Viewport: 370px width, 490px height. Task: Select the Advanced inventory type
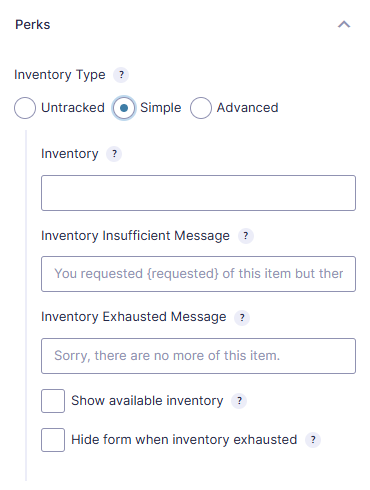[x=201, y=108]
